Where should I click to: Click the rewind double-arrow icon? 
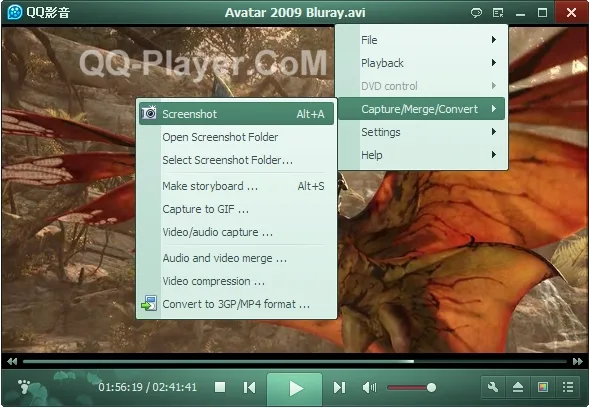point(12,361)
